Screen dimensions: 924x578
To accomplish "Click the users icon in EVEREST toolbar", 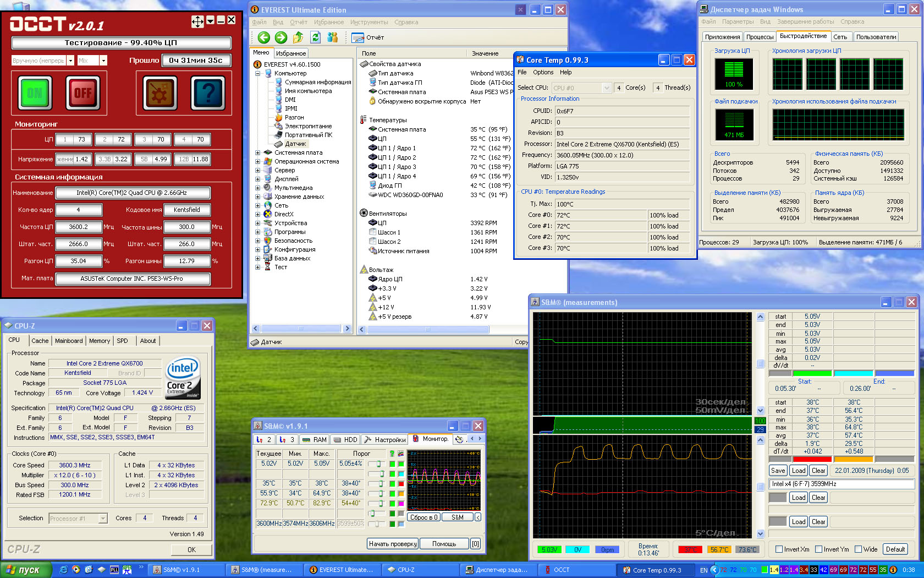I will tap(332, 37).
